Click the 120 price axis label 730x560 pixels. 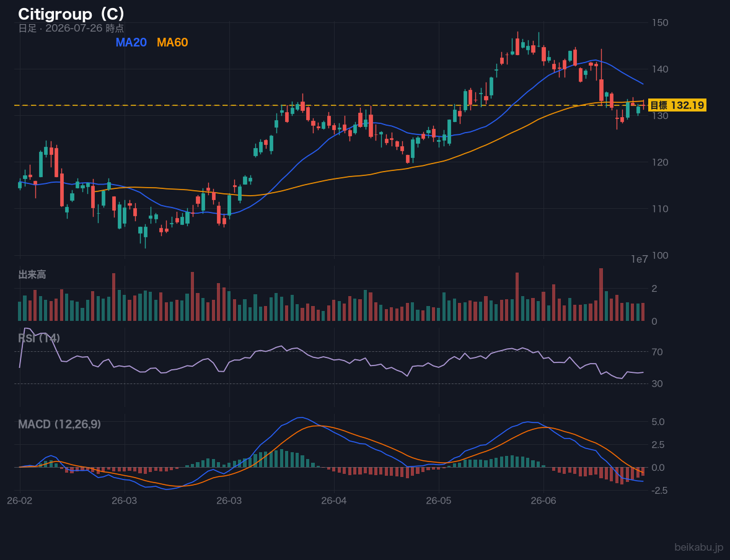coord(660,162)
